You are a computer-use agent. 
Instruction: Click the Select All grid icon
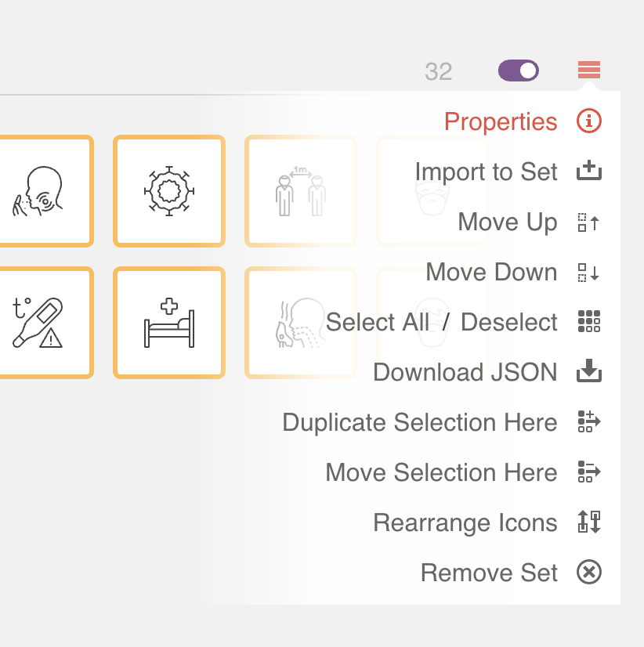point(588,322)
